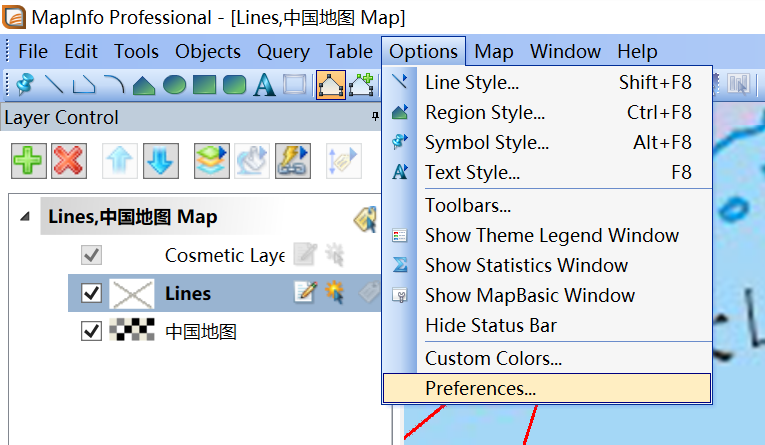Open the Table menu
765x445 pixels.
[x=349, y=51]
